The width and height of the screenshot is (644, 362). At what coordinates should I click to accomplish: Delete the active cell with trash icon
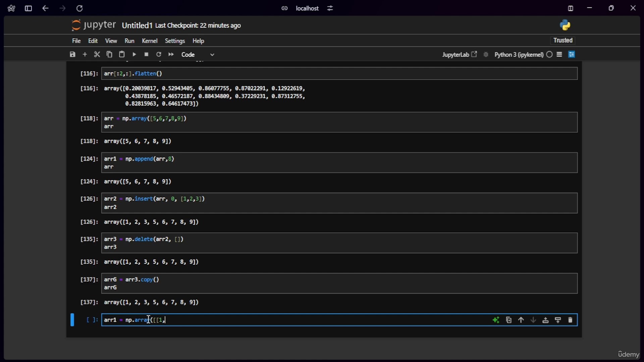(571, 320)
